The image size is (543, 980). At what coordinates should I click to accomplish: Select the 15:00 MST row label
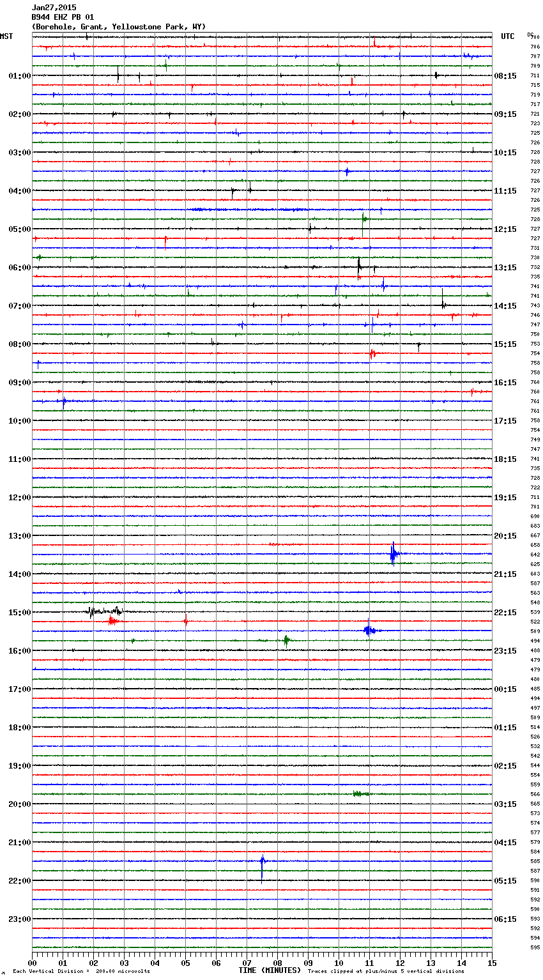[19, 613]
